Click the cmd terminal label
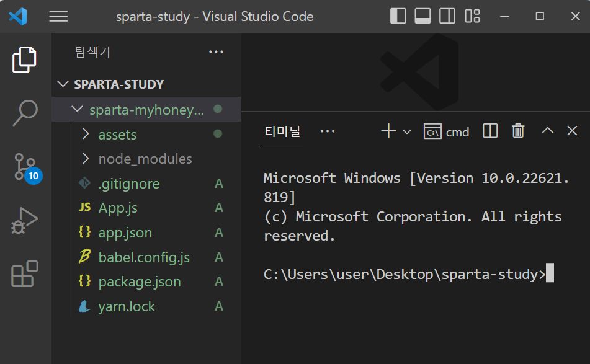The width and height of the screenshot is (590, 364). (458, 132)
